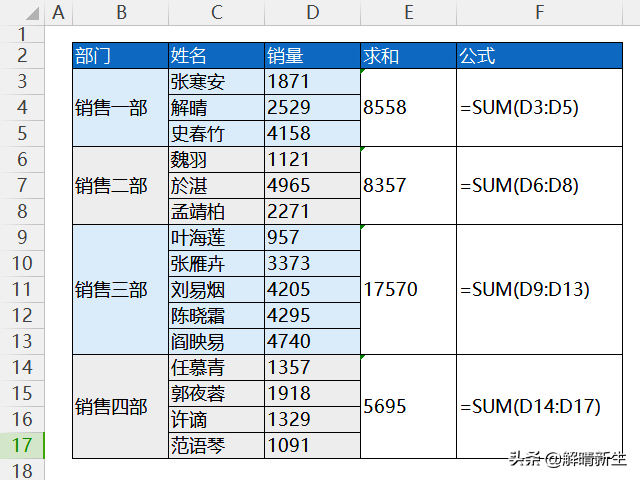The height and width of the screenshot is (480, 640).
Task: Select name cell 任慕青
Action: tap(217, 367)
